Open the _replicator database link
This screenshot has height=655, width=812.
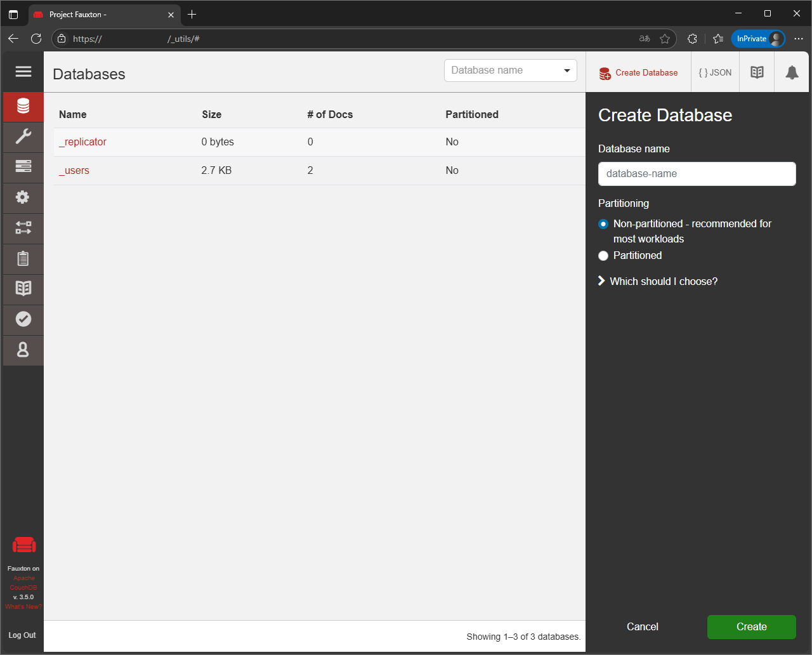(82, 142)
